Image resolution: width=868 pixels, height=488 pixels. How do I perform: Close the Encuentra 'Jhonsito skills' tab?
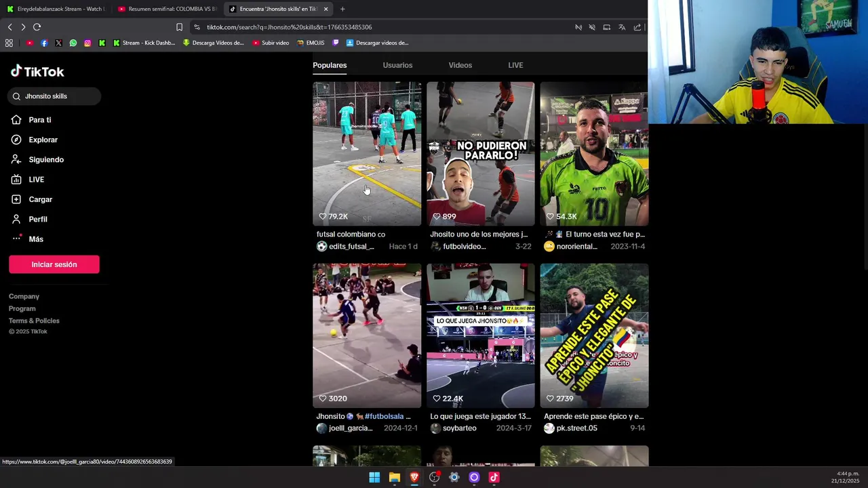325,9
